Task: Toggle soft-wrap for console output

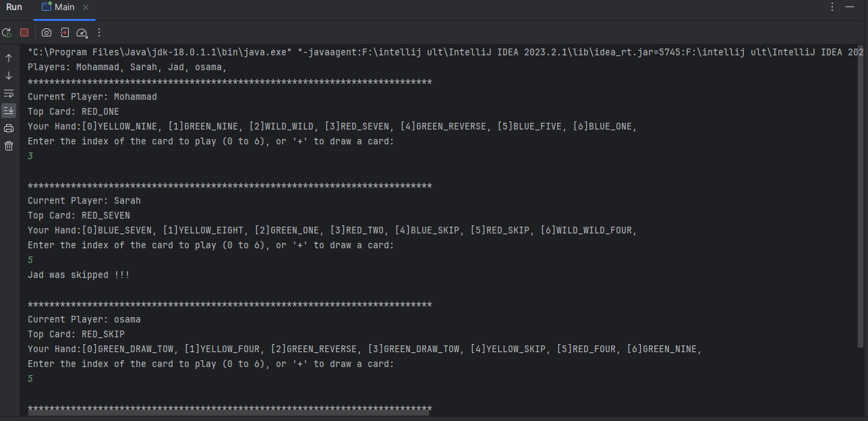Action: click(9, 93)
